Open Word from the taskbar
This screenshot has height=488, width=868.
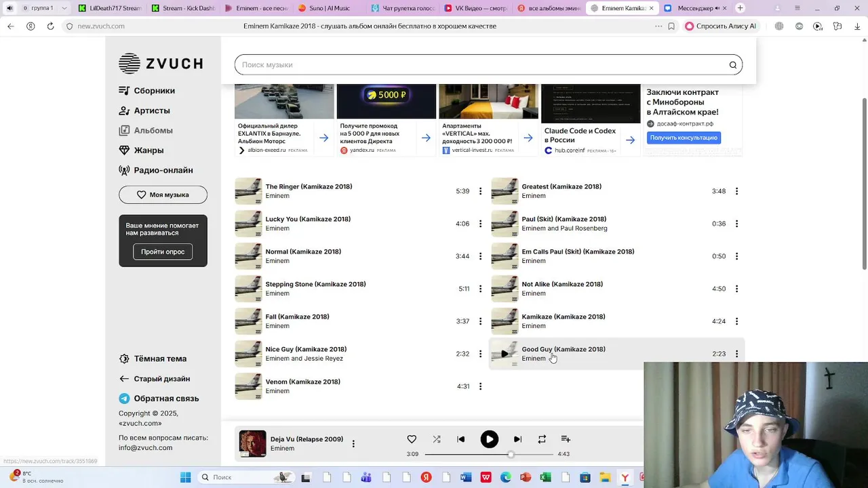[465, 477]
